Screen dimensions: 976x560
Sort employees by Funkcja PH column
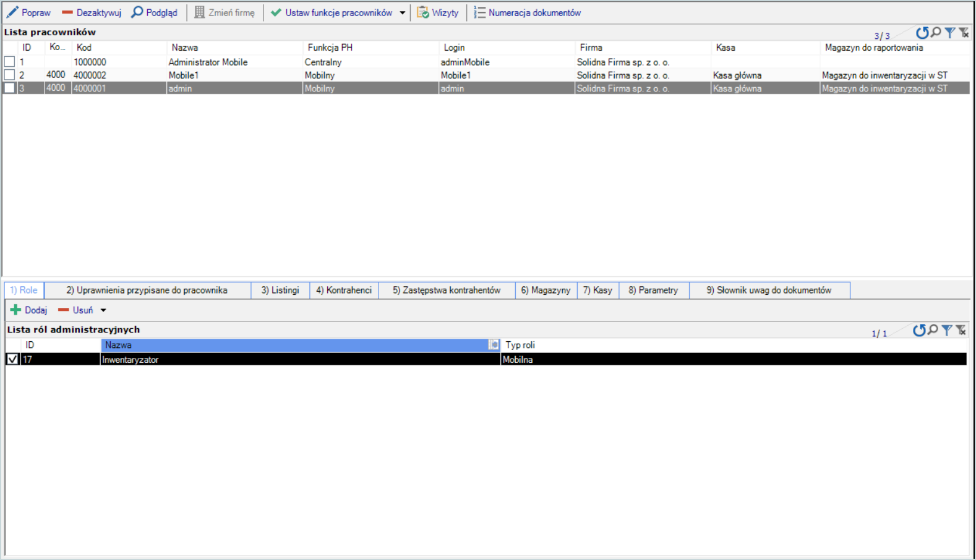pyautogui.click(x=371, y=48)
